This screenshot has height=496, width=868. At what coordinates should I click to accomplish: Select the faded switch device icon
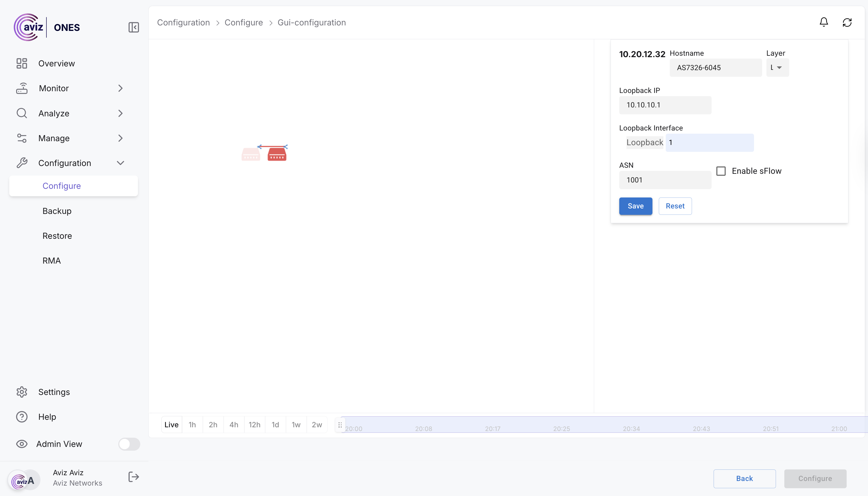pyautogui.click(x=251, y=155)
